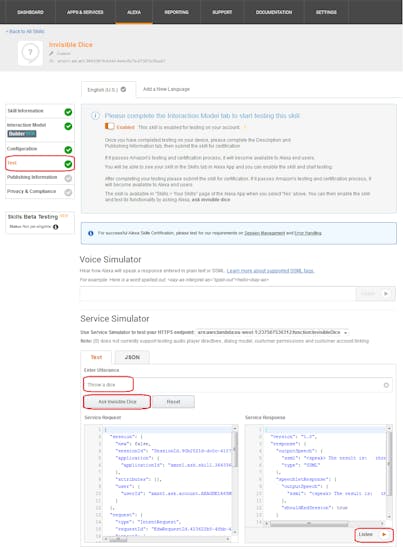Image resolution: width=403 pixels, height=555 pixels.
Task: Click scroll-up arrow in Service Response
Action: (389, 428)
